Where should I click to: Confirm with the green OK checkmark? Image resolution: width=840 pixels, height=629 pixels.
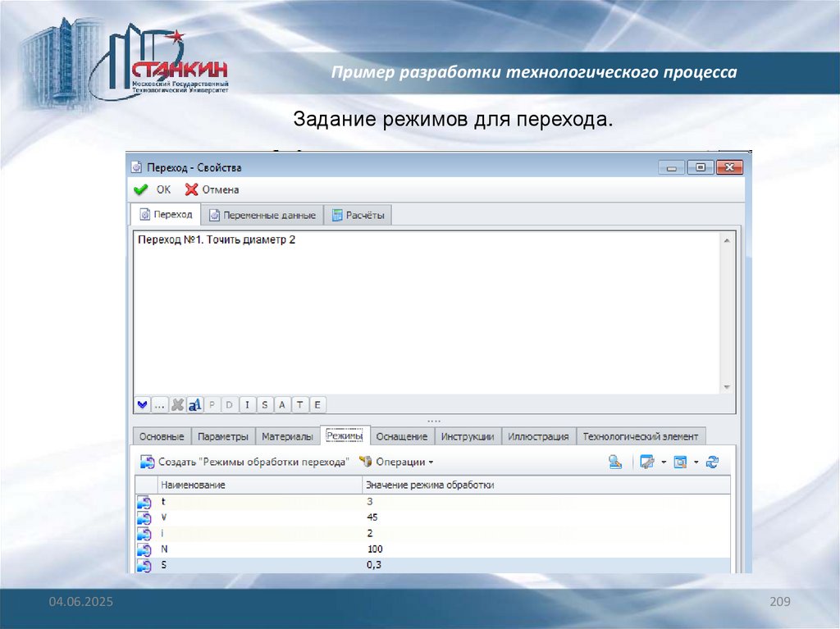[x=152, y=189]
